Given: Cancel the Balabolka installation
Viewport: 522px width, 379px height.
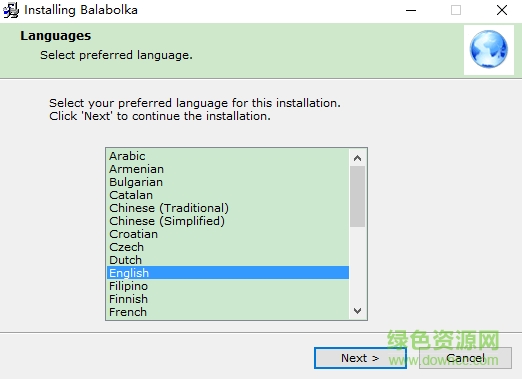Looking at the screenshot, I should (465, 358).
